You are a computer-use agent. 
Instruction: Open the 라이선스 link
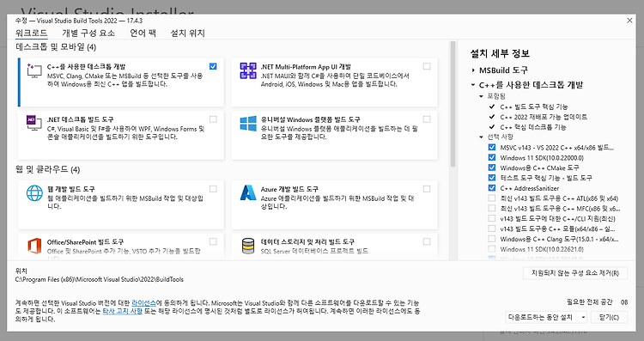click(143, 303)
